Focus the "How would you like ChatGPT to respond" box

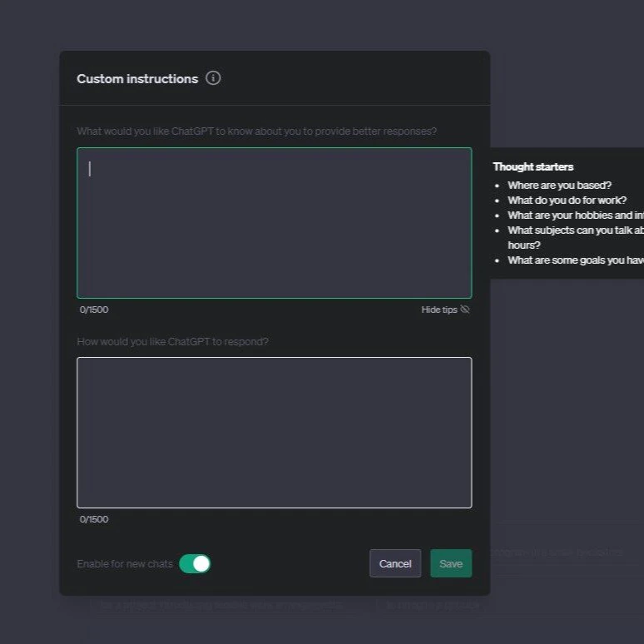coord(275,433)
